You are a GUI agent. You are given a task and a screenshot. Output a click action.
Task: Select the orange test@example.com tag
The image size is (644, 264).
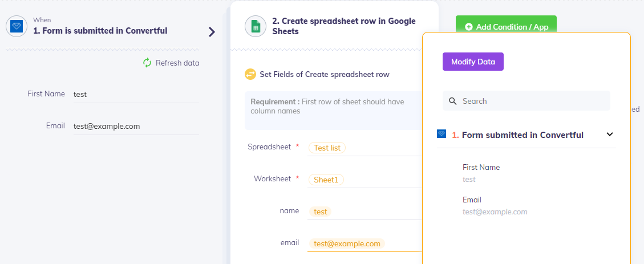347,244
